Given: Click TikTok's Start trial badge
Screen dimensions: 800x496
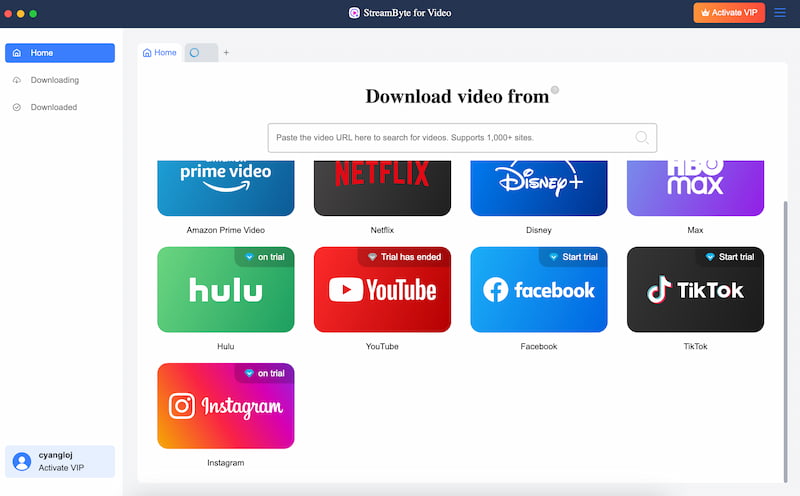Looking at the screenshot, I should point(730,257).
